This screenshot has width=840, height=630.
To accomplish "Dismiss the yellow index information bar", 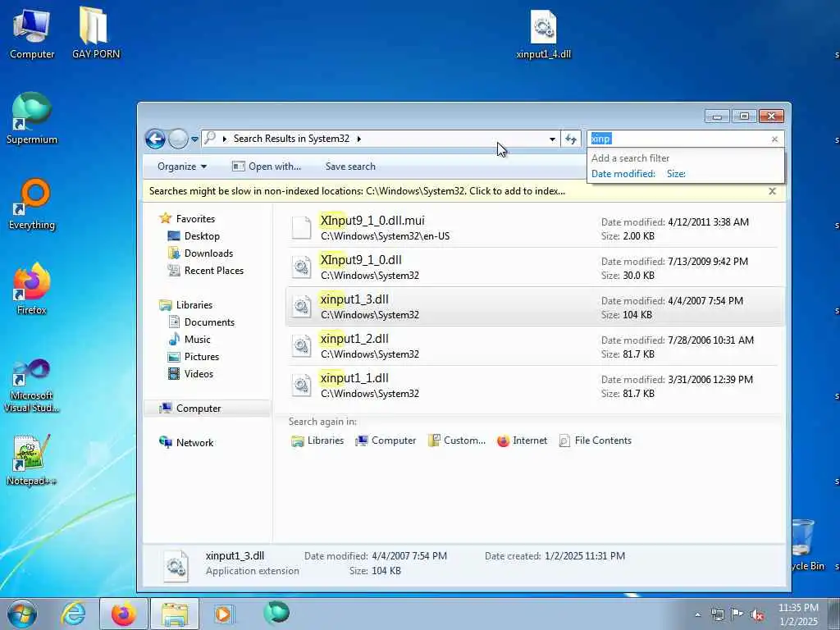I will point(772,191).
